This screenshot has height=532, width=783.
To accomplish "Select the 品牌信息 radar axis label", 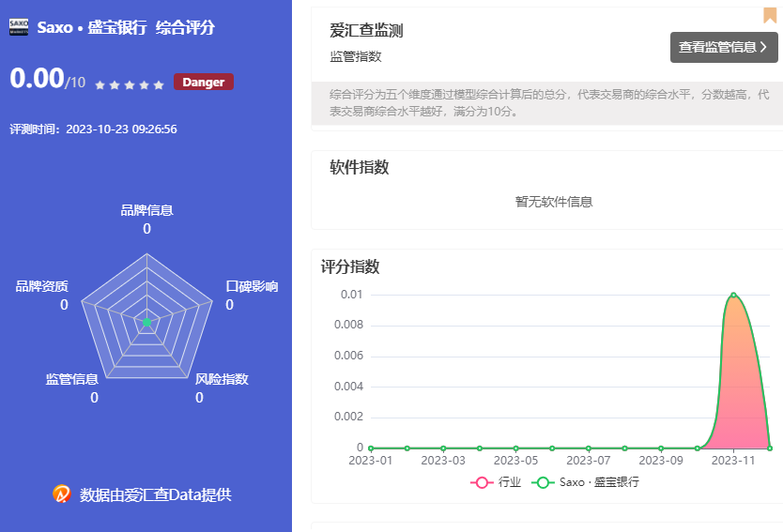I will 146,210.
